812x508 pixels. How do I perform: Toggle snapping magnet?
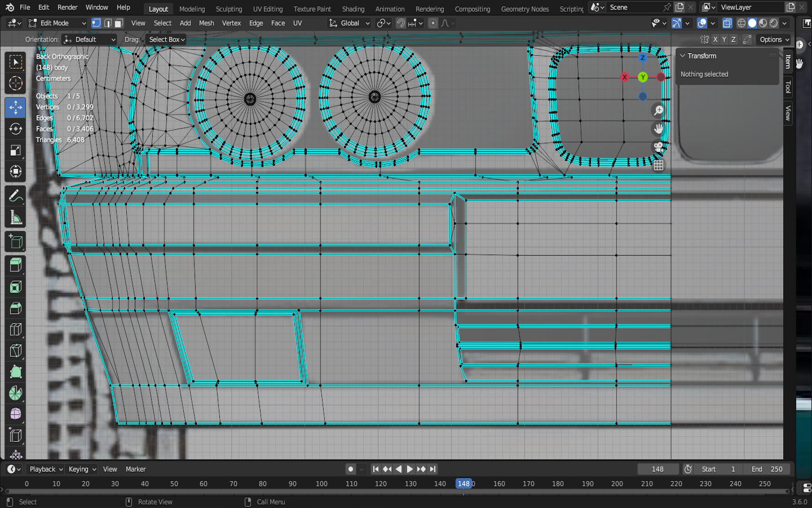tap(401, 23)
